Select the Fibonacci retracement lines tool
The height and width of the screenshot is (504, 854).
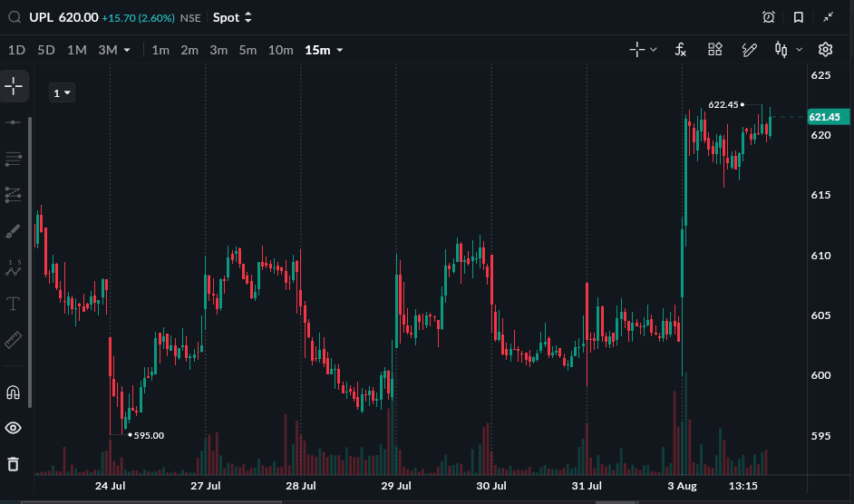coord(13,160)
